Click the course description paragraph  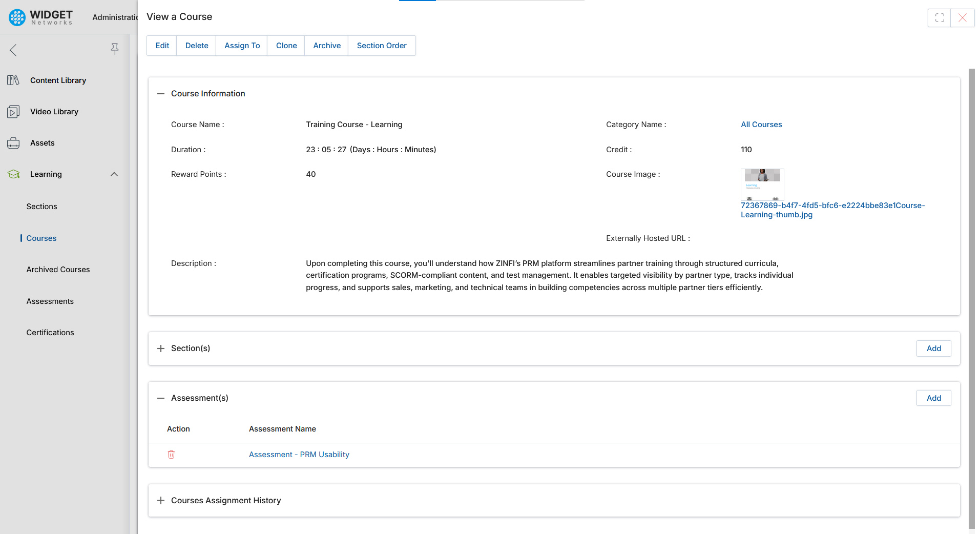550,275
